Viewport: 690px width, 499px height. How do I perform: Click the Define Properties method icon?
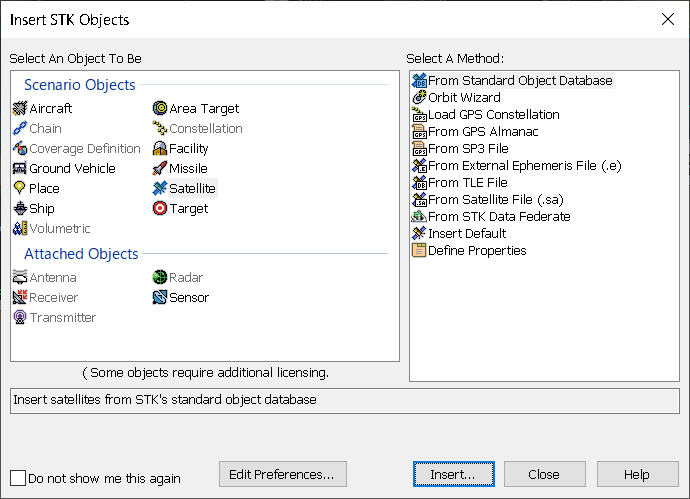click(x=419, y=250)
